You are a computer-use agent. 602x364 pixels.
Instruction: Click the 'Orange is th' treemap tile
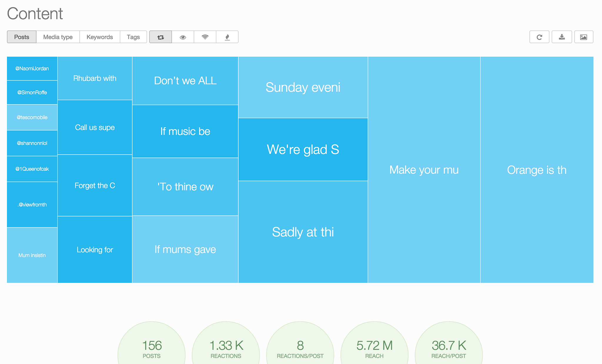[x=537, y=170]
